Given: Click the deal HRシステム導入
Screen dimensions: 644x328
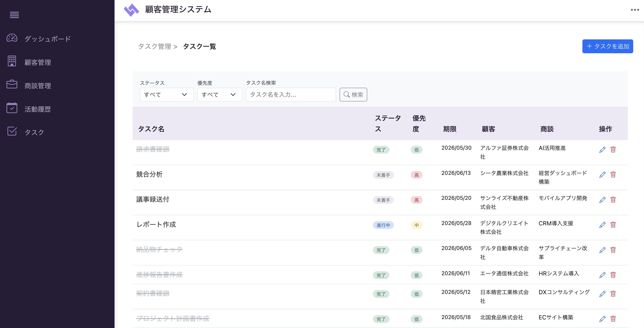Looking at the screenshot, I should click(x=559, y=273).
